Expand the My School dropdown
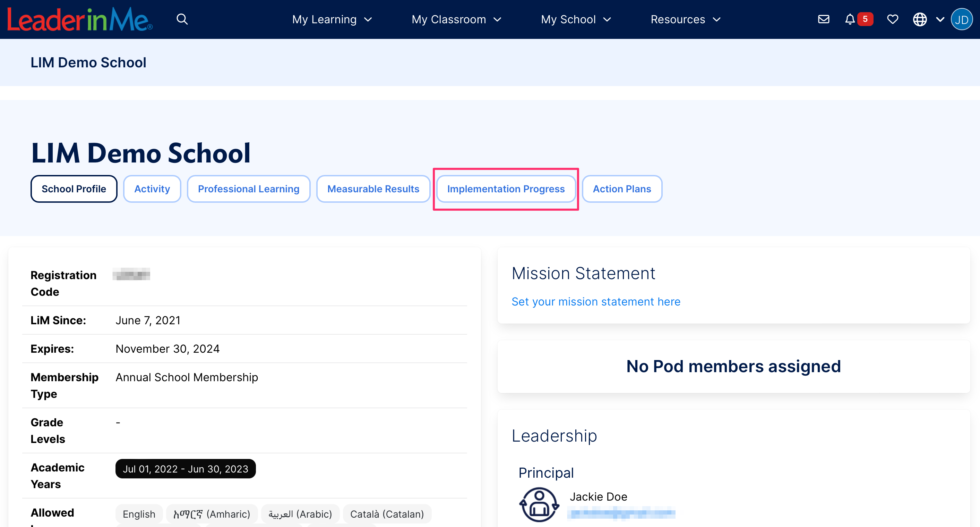Image resolution: width=980 pixels, height=527 pixels. tap(575, 19)
